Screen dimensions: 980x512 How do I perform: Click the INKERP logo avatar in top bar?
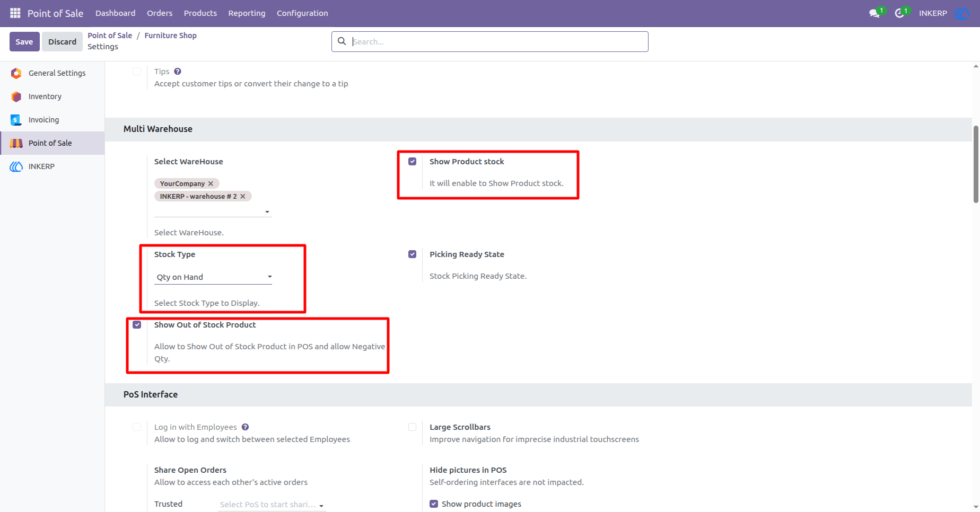(962, 13)
